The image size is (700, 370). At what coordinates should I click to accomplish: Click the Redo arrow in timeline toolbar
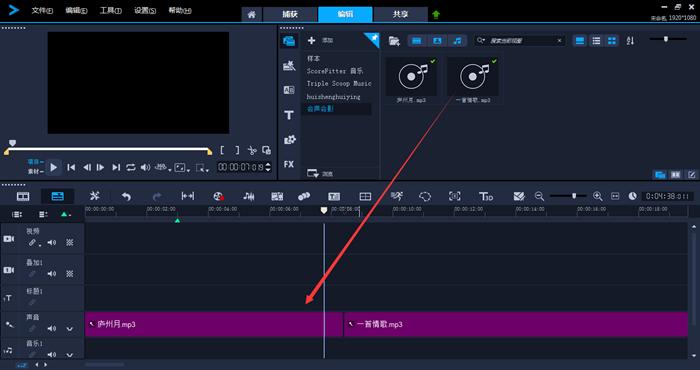[x=157, y=196]
